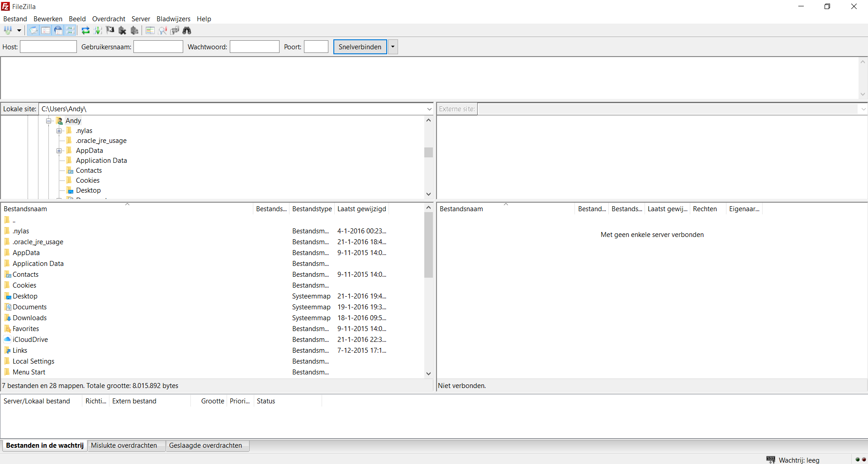The width and height of the screenshot is (868, 464).
Task: Select the Desktop folder icon in file list
Action: pos(7,296)
